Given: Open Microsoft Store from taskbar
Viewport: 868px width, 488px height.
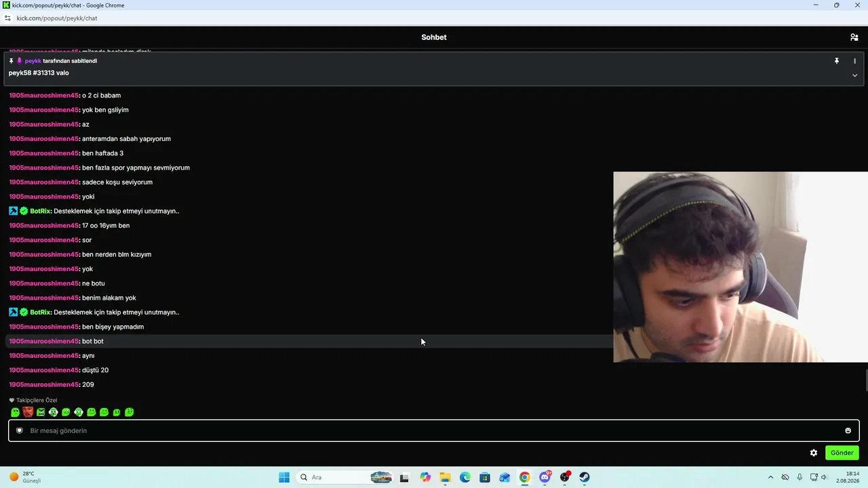Looking at the screenshot, I should click(485, 477).
